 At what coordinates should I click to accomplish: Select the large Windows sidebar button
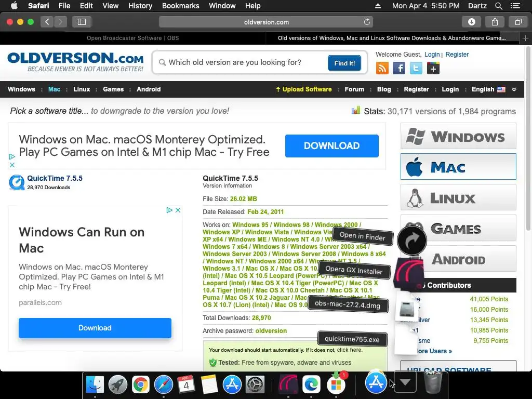point(458,136)
